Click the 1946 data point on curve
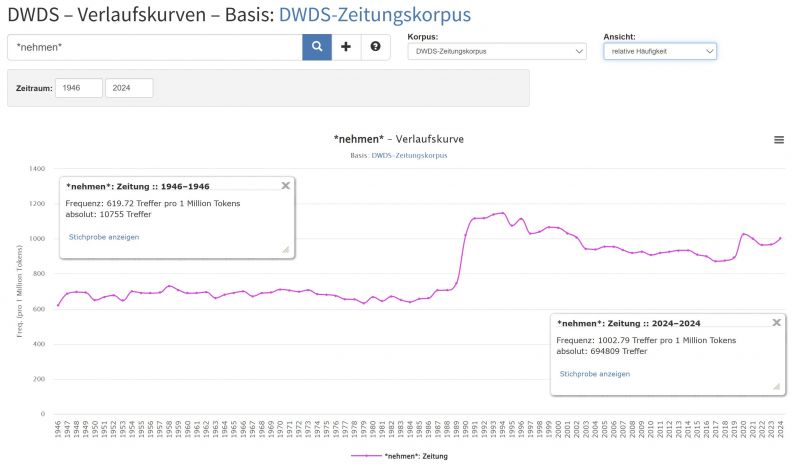 (58, 305)
